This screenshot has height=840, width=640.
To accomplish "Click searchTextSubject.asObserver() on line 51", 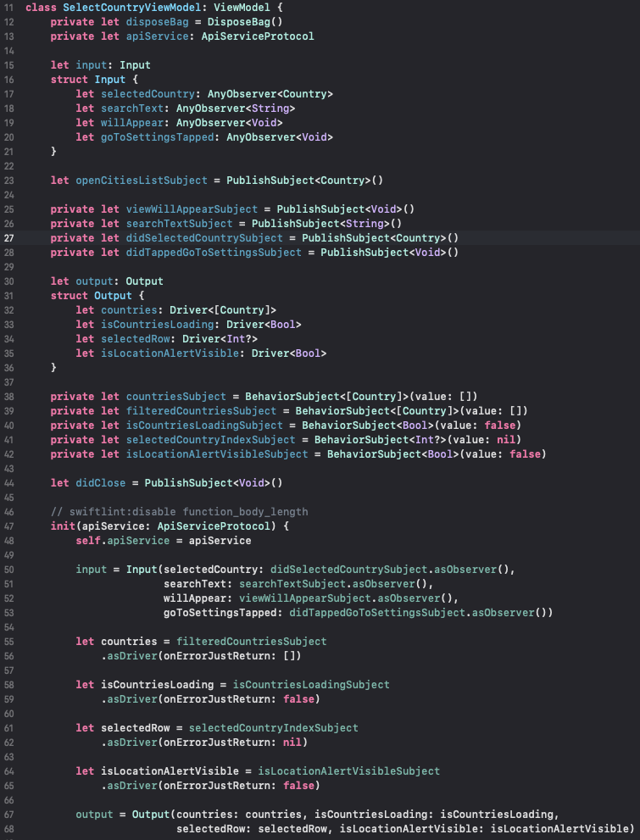I will [332, 585].
